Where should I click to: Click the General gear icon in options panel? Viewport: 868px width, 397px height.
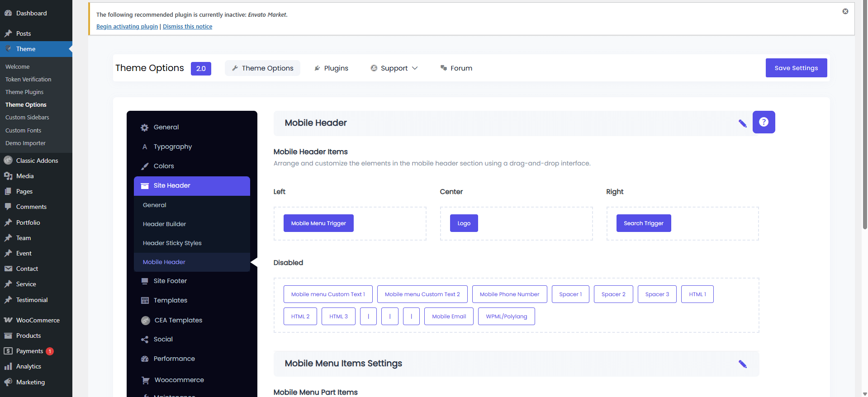(145, 128)
